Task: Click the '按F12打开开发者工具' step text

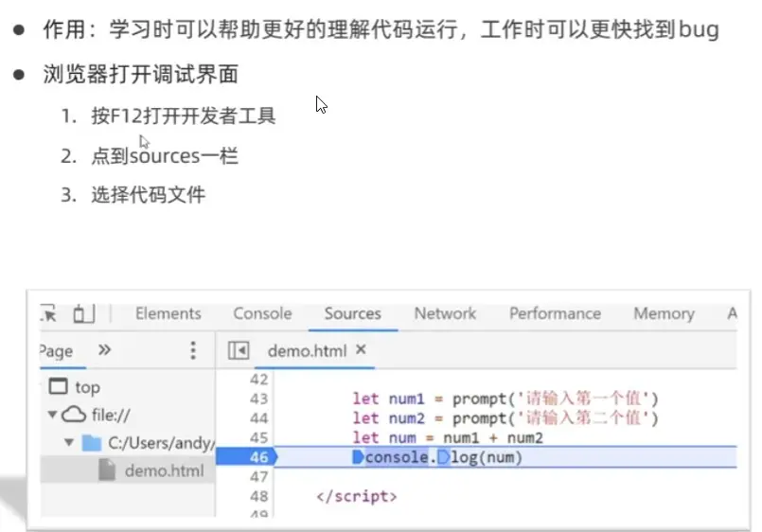Action: tap(184, 115)
